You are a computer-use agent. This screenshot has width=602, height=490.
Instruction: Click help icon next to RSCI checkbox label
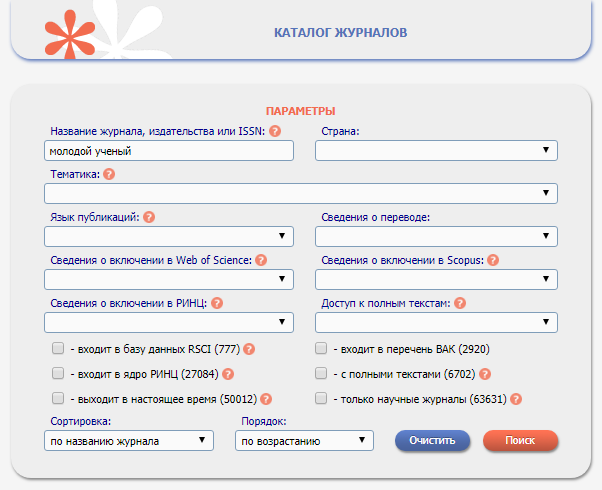click(249, 349)
